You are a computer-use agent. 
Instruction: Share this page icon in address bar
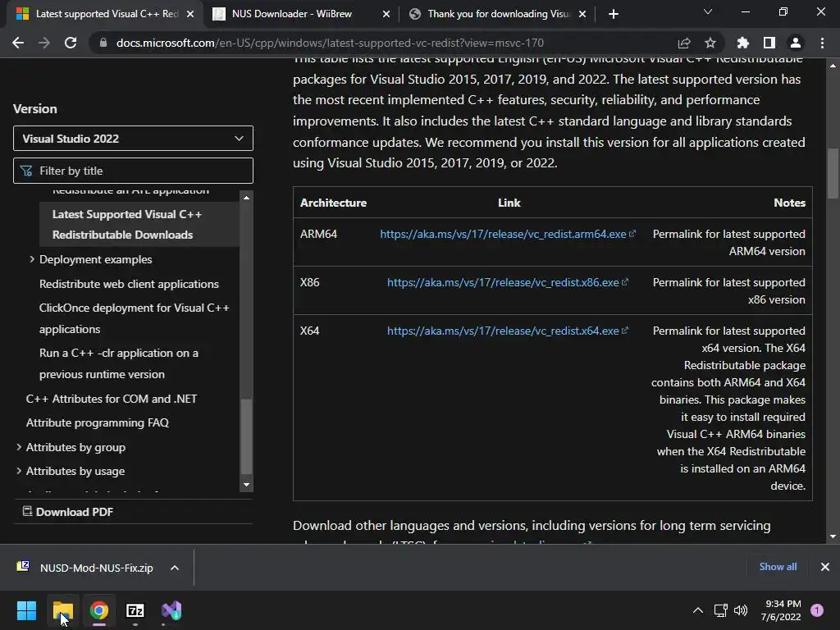click(683, 43)
